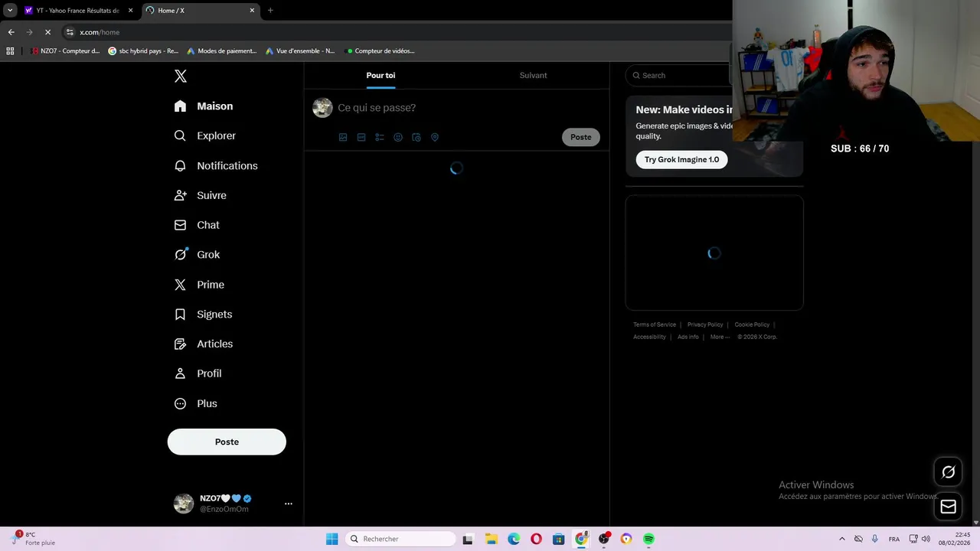Open Vue d'ensemble bookmark
Viewport: 980px width, 551px height.
point(300,51)
